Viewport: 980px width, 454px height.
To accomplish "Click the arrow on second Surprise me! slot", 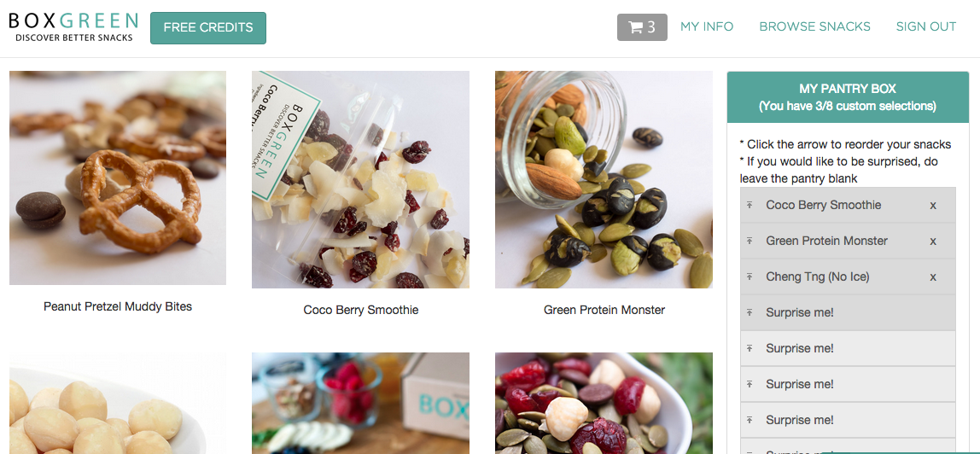I will [x=749, y=348].
